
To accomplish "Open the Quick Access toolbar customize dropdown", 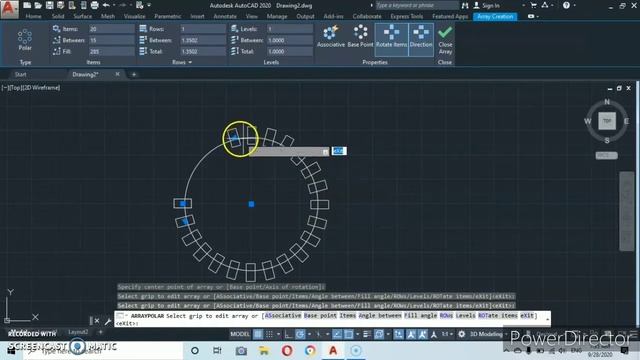I will [149, 5].
